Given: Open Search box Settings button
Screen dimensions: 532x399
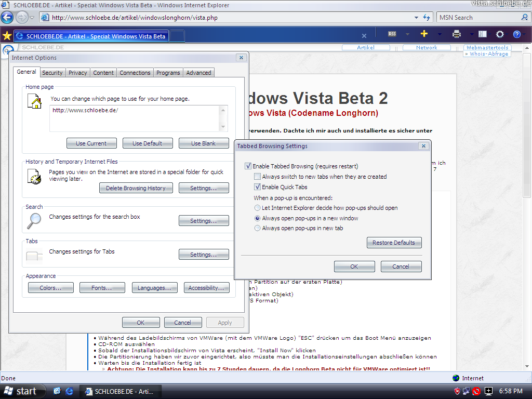Looking at the screenshot, I should point(204,220).
